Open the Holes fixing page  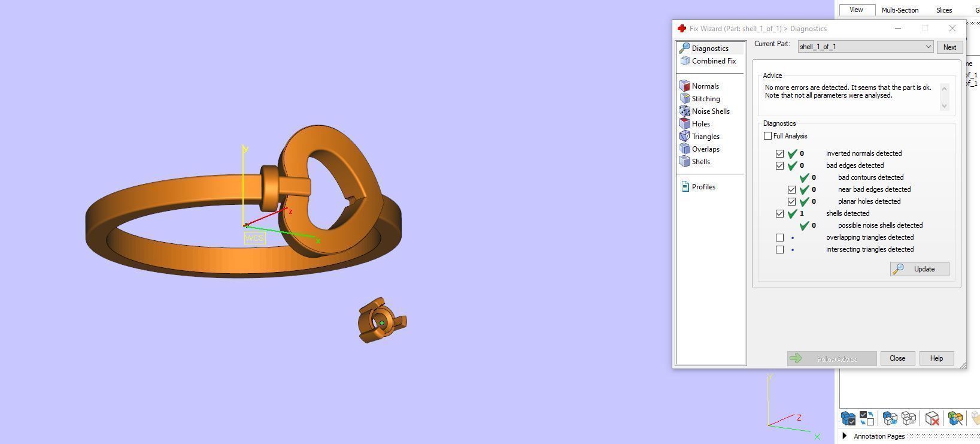(x=695, y=124)
